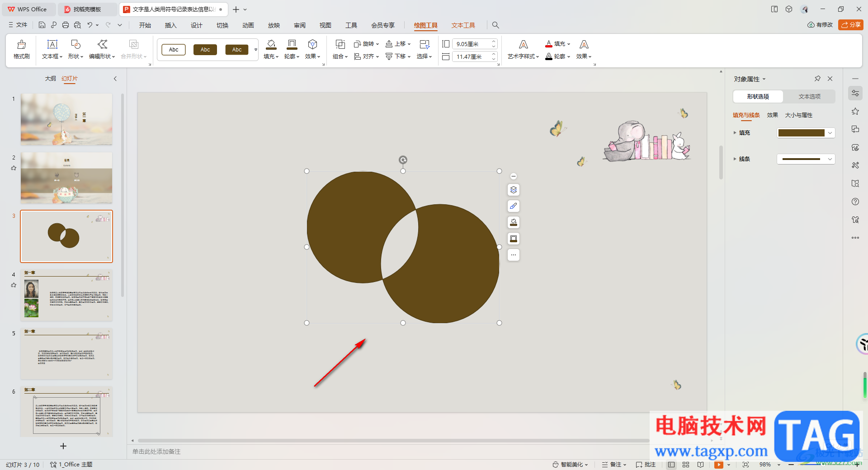Click the animation star icon in right sidebar
This screenshot has width=868, height=470.
click(x=855, y=111)
